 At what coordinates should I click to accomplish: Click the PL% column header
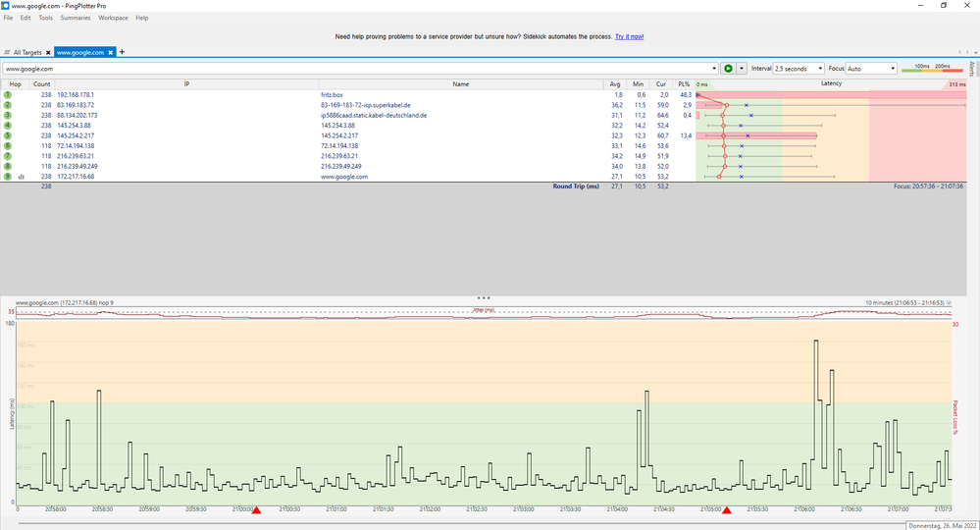click(684, 84)
